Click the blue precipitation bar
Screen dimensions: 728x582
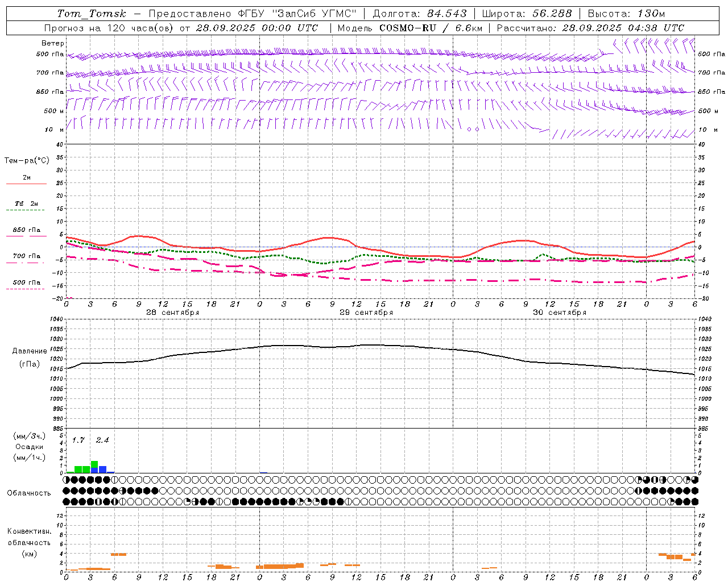pyautogui.click(x=102, y=469)
